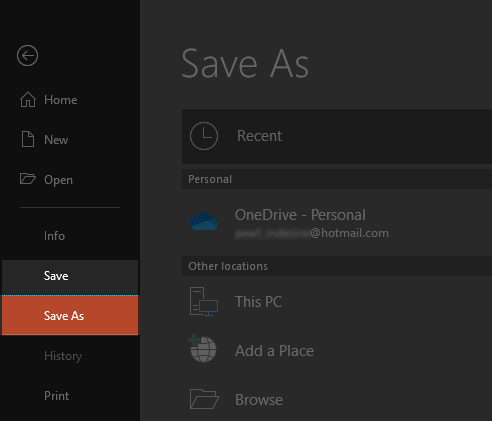Click the back arrow circle icon
492x421 pixels.
[x=27, y=55]
